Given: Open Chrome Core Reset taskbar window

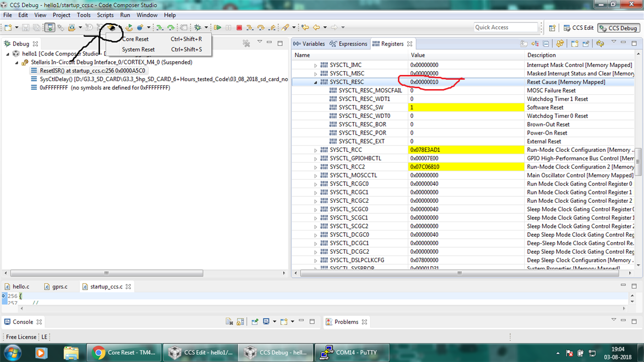Looking at the screenshot, I should click(125, 353).
